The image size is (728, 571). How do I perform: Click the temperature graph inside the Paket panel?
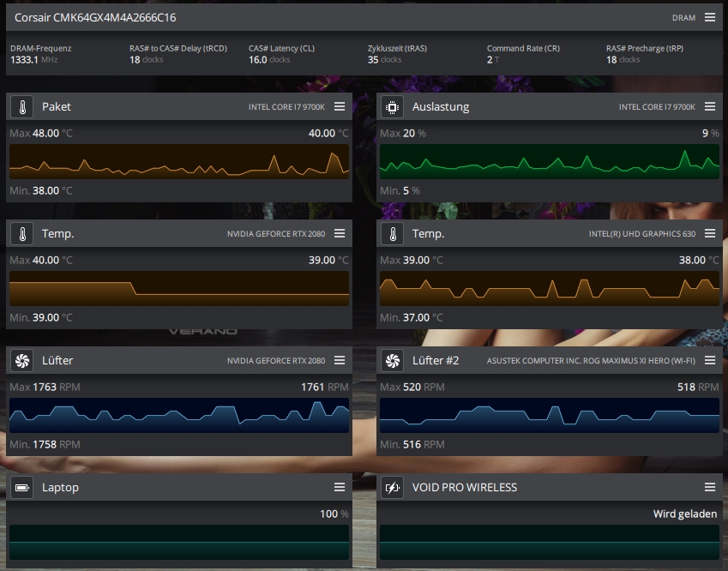coord(177,162)
